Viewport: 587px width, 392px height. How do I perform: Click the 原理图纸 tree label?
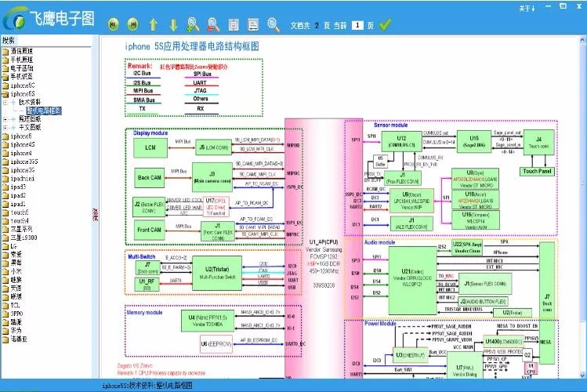[30, 119]
